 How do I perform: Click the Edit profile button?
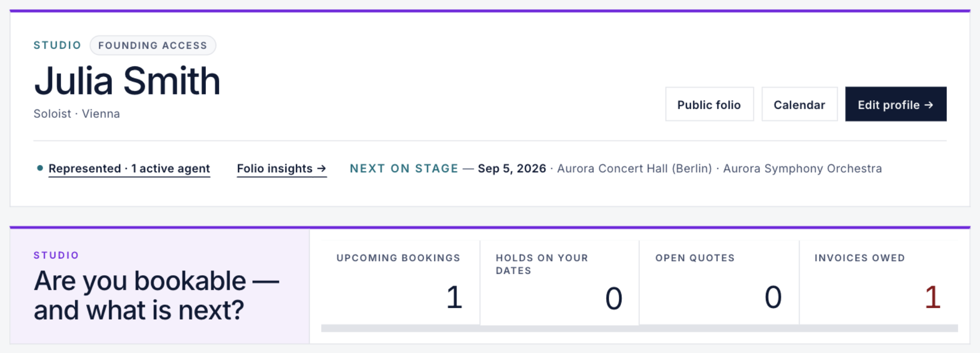pos(896,104)
